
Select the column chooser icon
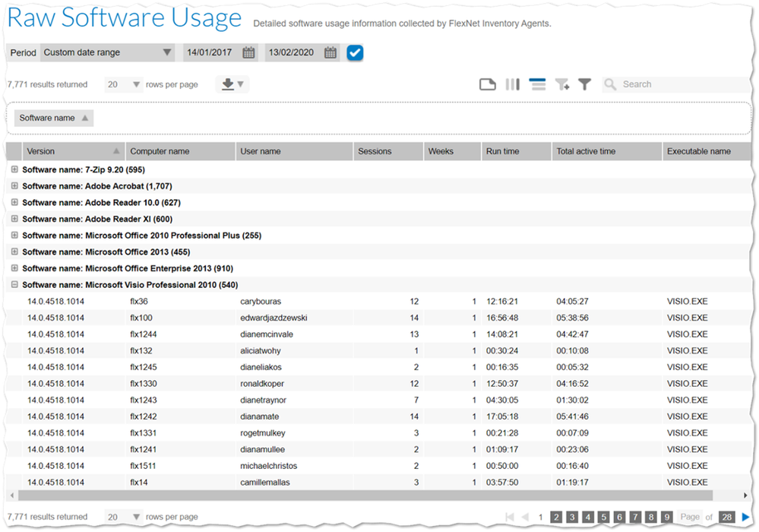512,84
